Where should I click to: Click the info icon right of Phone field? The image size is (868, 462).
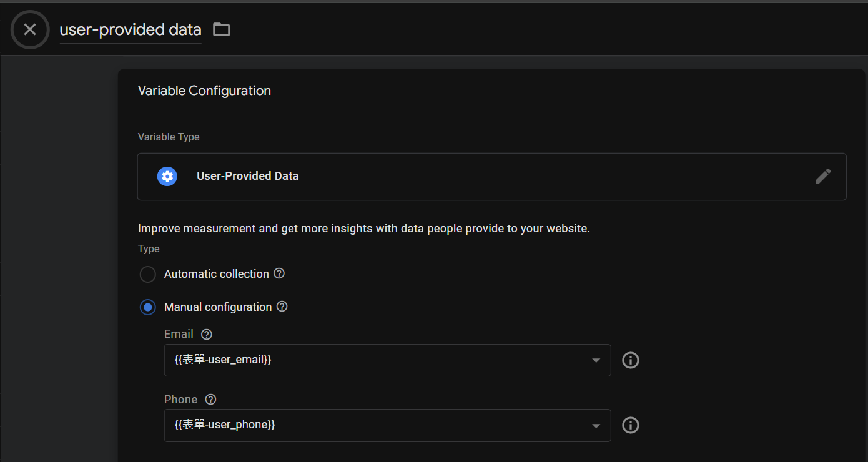click(x=631, y=425)
